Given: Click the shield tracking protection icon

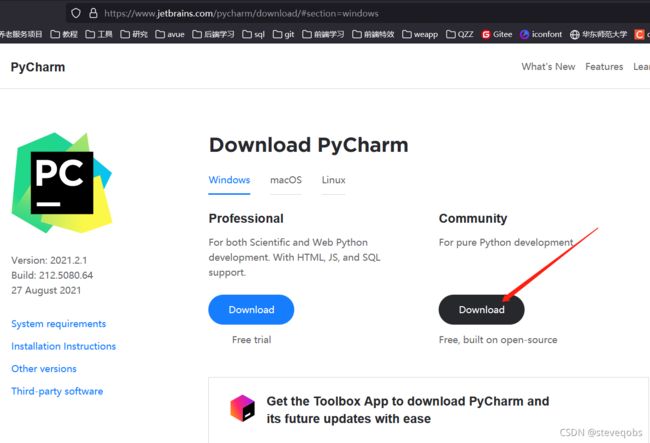Looking at the screenshot, I should tap(76, 13).
